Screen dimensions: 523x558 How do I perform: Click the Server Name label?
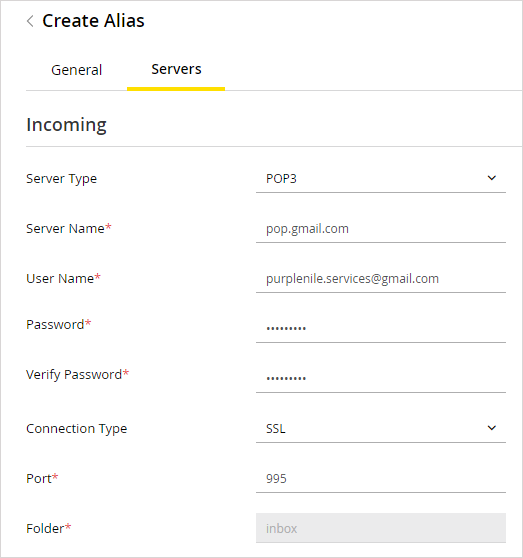tap(69, 228)
